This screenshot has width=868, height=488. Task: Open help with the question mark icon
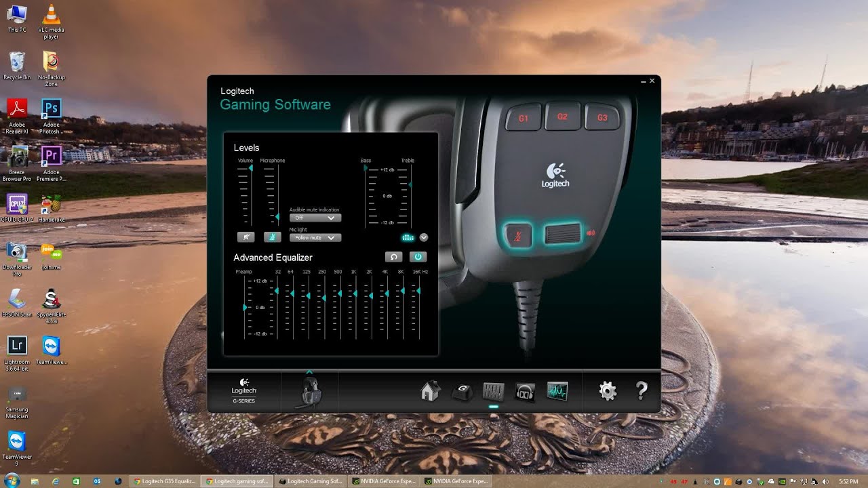[642, 390]
